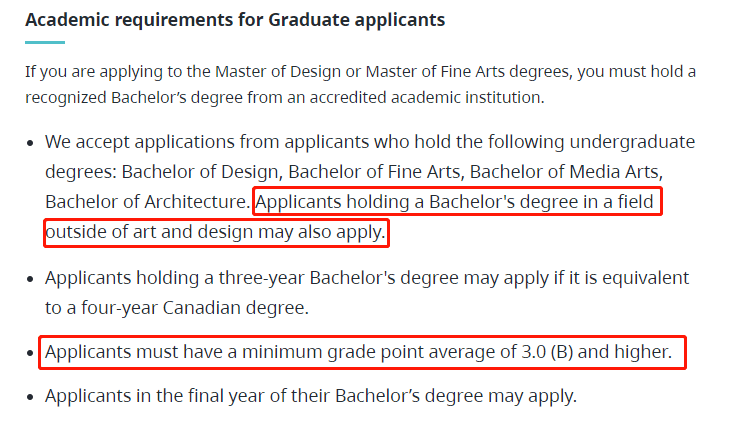Viewport: 738px width, 429px height.
Task: Click the teal underline beneath the heading
Action: click(45, 42)
